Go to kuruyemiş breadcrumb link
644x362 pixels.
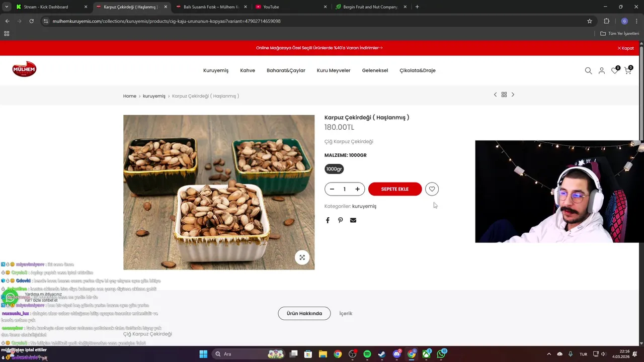(154, 96)
